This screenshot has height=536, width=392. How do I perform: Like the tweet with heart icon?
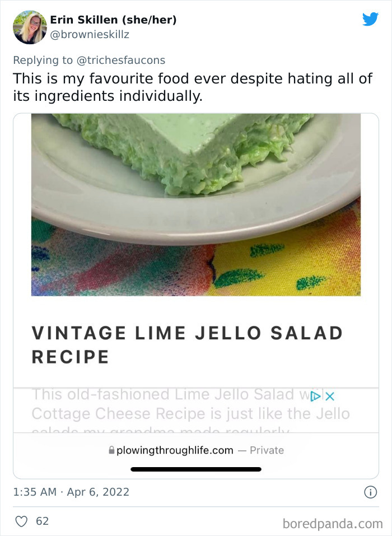tap(21, 521)
